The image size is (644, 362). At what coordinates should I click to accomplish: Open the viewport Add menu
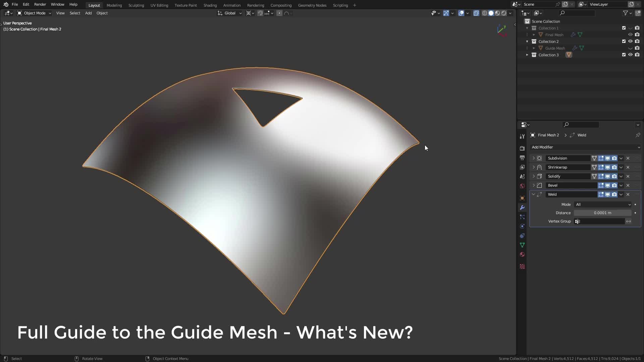(x=88, y=13)
